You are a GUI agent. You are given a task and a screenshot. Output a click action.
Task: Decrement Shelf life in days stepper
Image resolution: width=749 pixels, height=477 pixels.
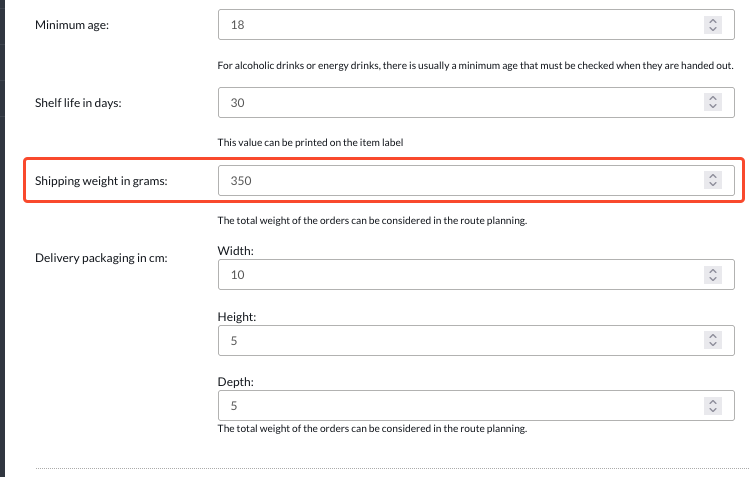point(713,106)
